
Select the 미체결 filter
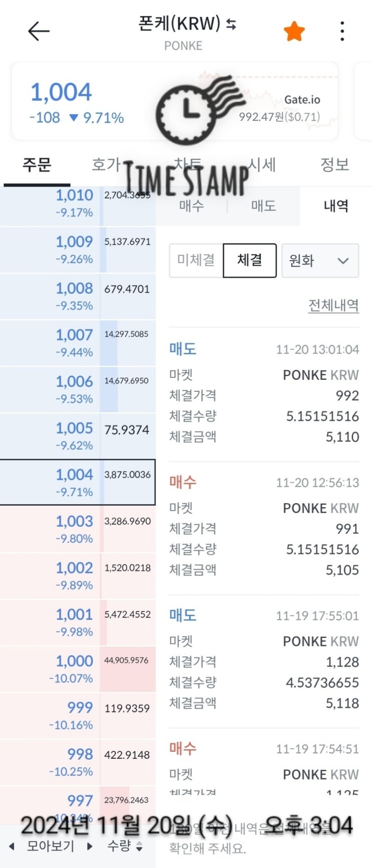(196, 260)
